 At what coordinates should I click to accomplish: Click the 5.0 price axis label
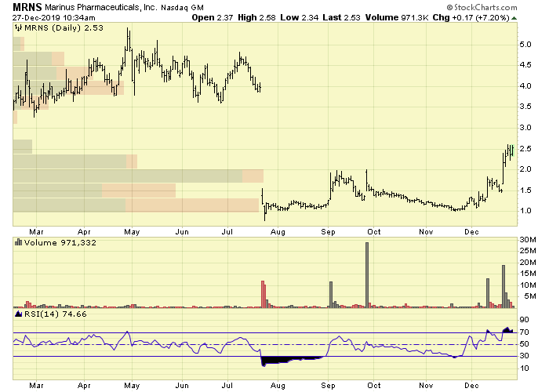525,45
